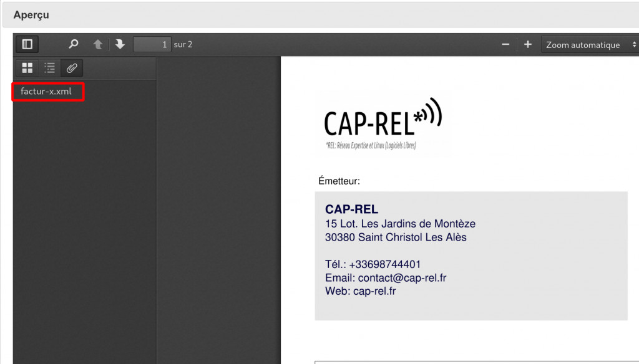
Task: Click the CAP-REL logo image
Action: (x=383, y=124)
